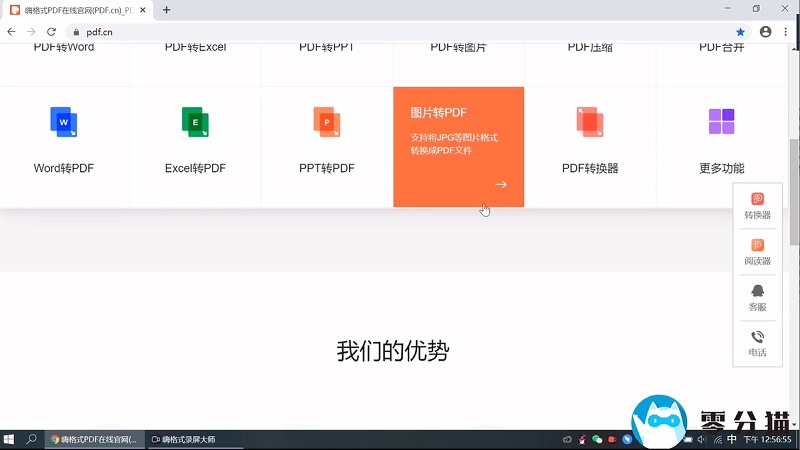Click the 电话 phone icon
Image resolution: width=800 pixels, height=450 pixels.
tap(757, 337)
